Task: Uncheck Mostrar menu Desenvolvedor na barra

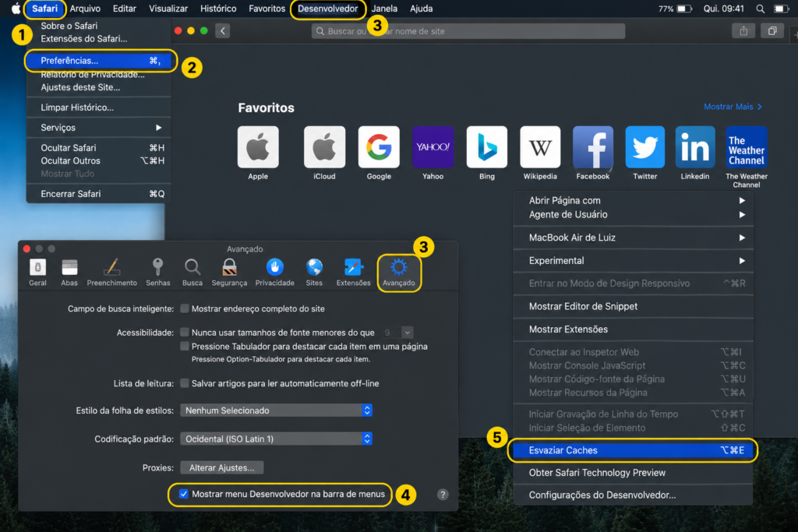Action: click(184, 494)
